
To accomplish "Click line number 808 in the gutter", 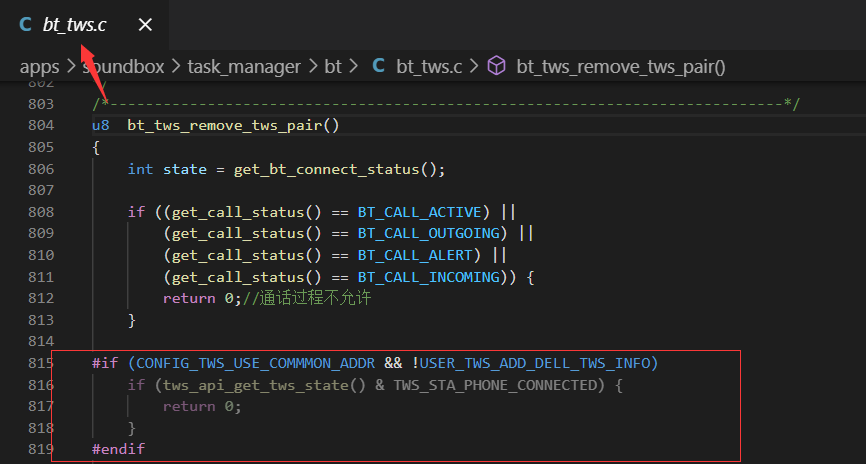I will (41, 212).
